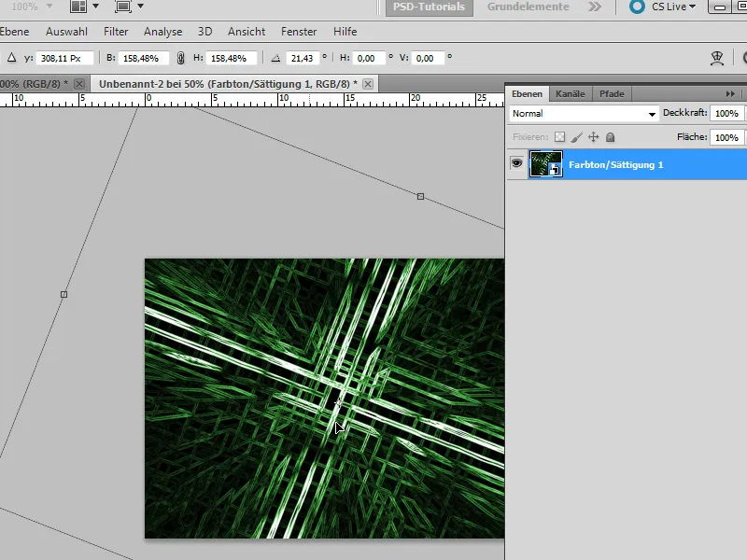The height and width of the screenshot is (560, 747).
Task: Expand the Screen Mode dropdown arrow
Action: click(x=141, y=7)
